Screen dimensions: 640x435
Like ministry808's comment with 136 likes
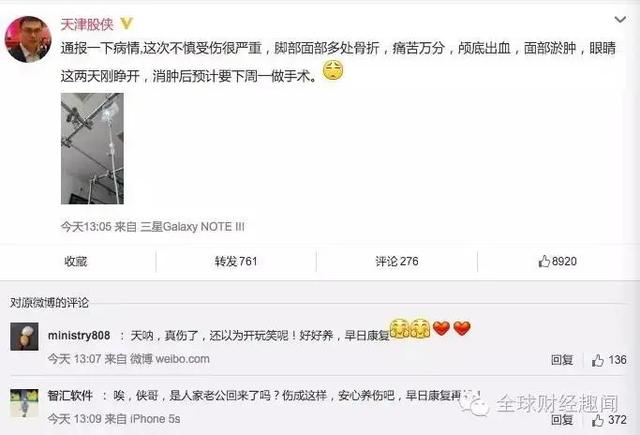(x=609, y=360)
